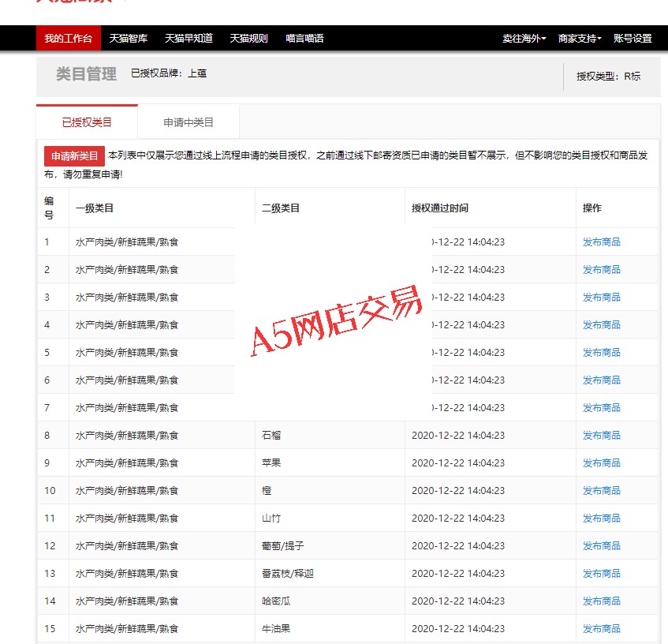The image size is (668, 644).
Task: Open 喵言喵语 nav item
Action: click(304, 39)
